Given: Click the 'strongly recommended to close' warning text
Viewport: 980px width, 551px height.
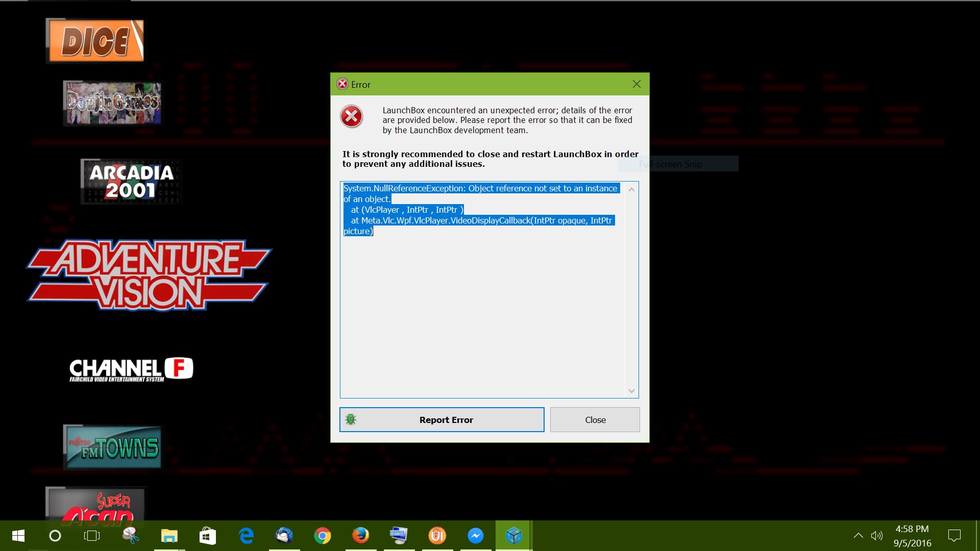Looking at the screenshot, I should pos(490,159).
